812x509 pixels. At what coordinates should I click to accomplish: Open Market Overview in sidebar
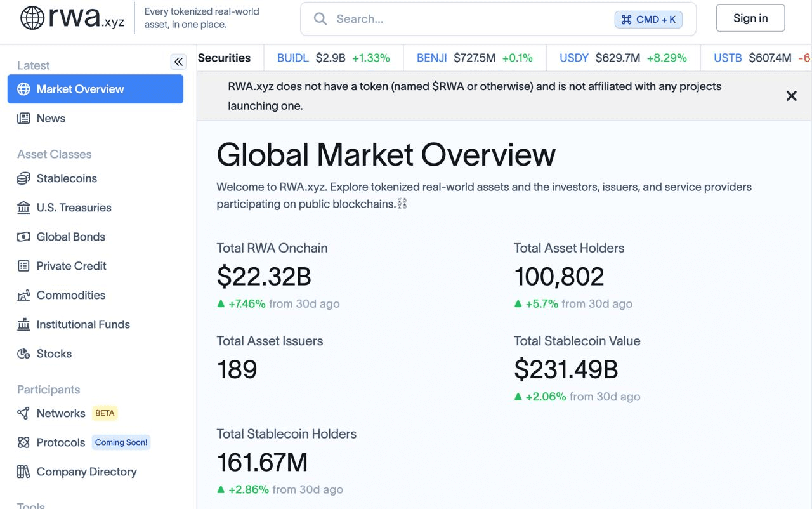pyautogui.click(x=95, y=89)
